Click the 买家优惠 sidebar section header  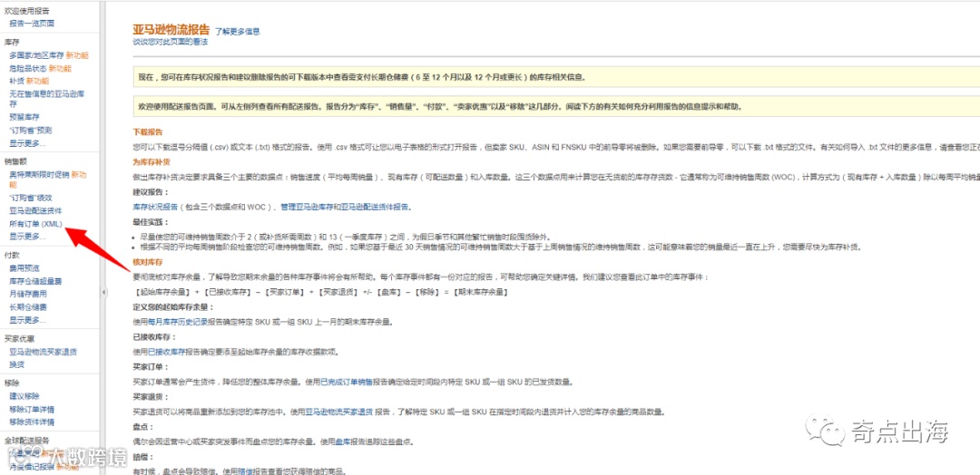[x=19, y=339]
